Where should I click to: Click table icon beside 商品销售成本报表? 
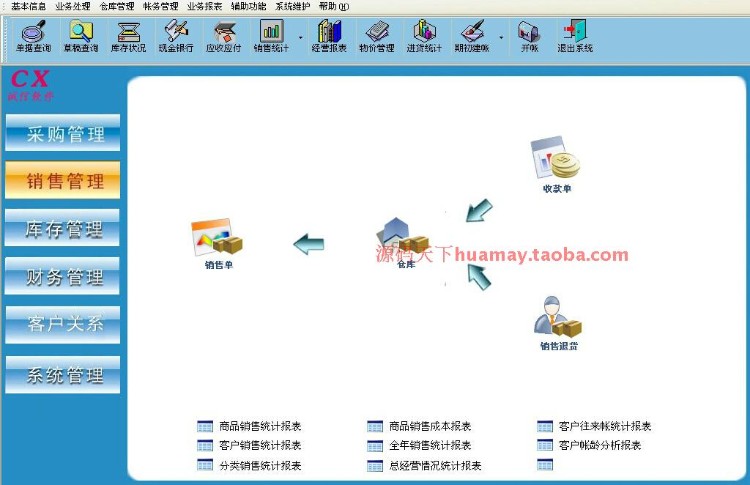(x=375, y=426)
